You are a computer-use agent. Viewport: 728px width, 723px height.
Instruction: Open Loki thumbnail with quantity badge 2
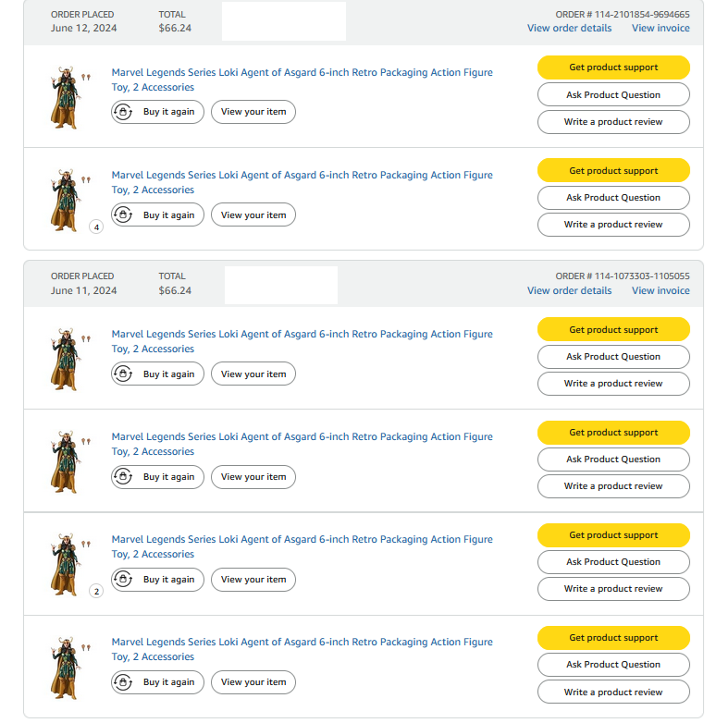65,563
